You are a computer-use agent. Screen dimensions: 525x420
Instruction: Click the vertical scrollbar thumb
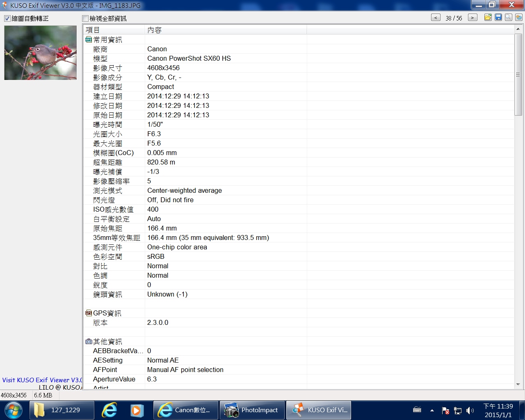tap(518, 74)
